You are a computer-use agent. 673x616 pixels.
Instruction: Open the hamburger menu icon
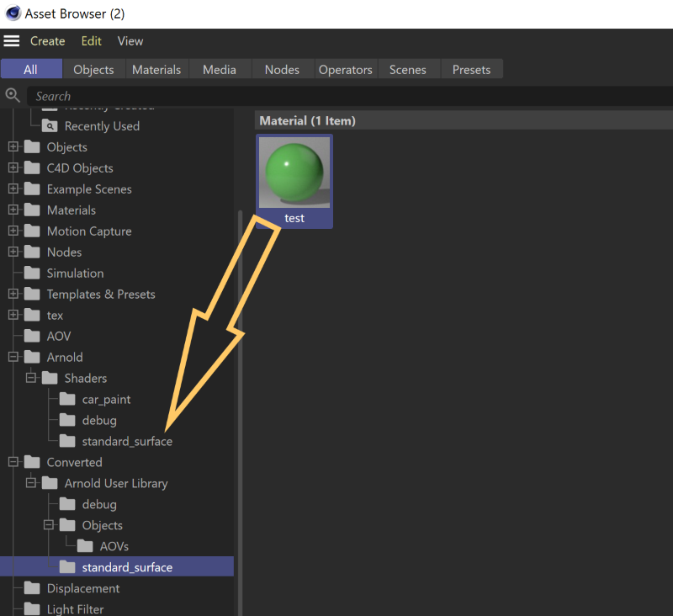tap(12, 41)
